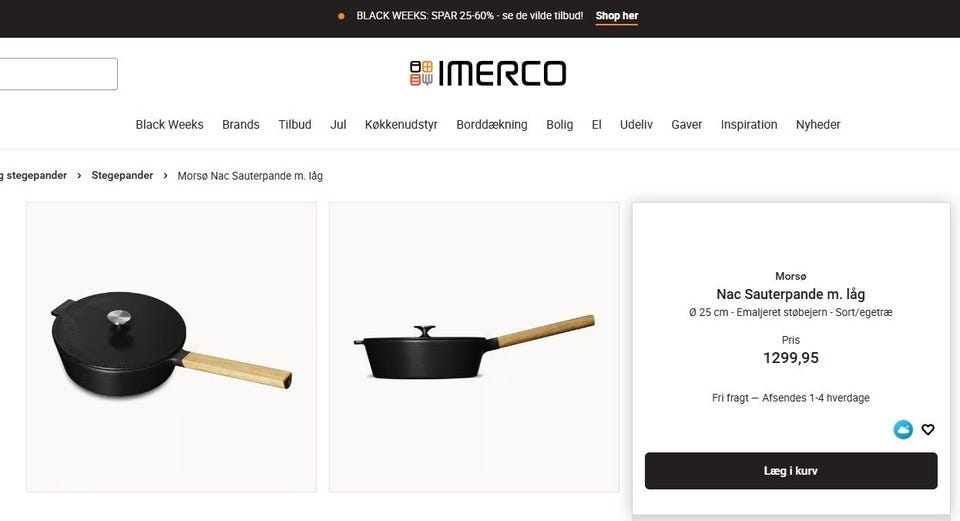The width and height of the screenshot is (960, 521).
Task: Go to Stegepander breadcrumb link
Action: click(x=122, y=176)
